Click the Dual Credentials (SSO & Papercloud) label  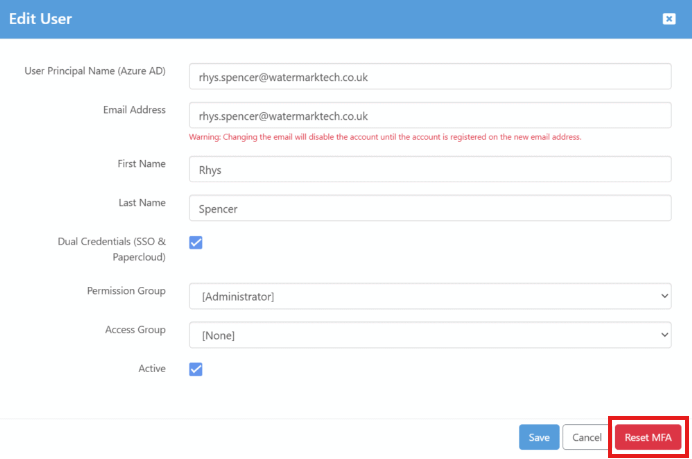pyautogui.click(x=112, y=249)
